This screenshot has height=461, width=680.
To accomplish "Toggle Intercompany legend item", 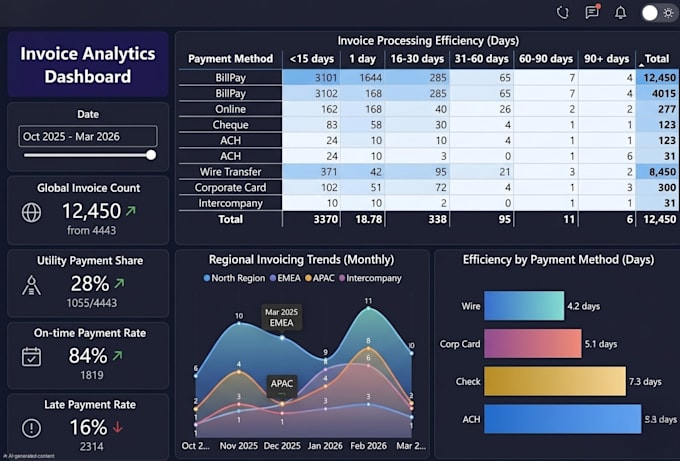I will 370,278.
